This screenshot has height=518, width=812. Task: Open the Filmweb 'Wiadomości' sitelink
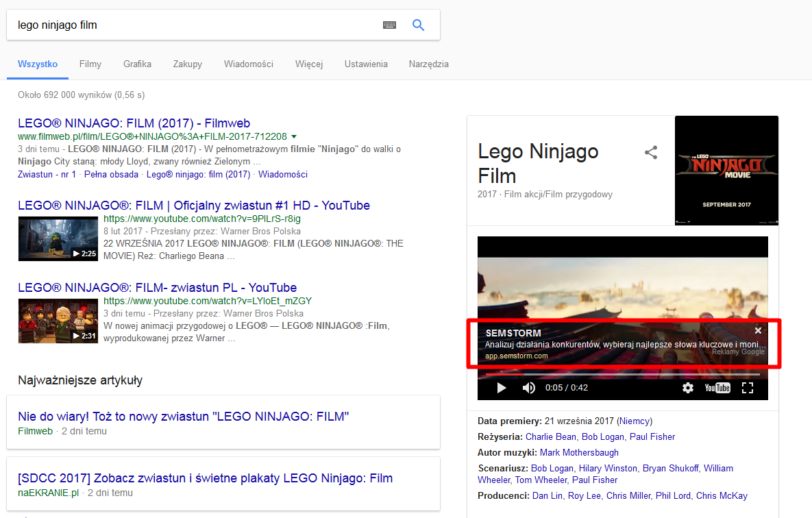pos(283,175)
